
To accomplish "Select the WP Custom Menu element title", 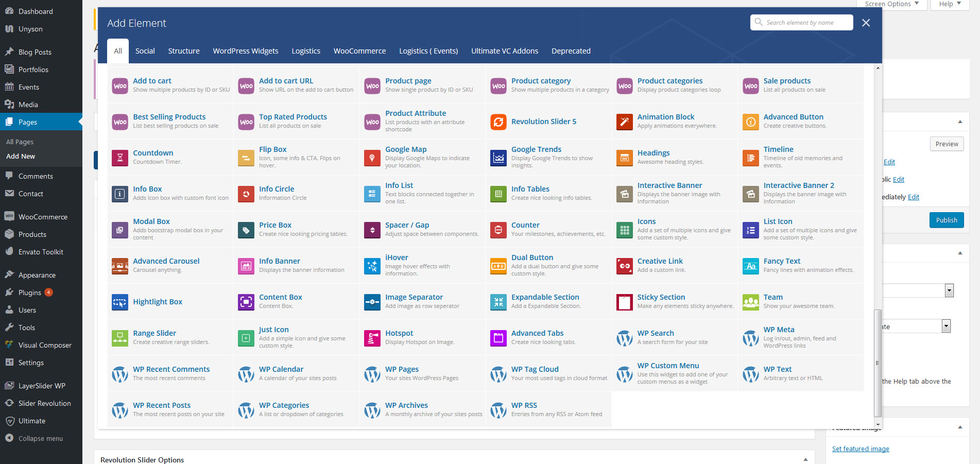I will (x=668, y=366).
